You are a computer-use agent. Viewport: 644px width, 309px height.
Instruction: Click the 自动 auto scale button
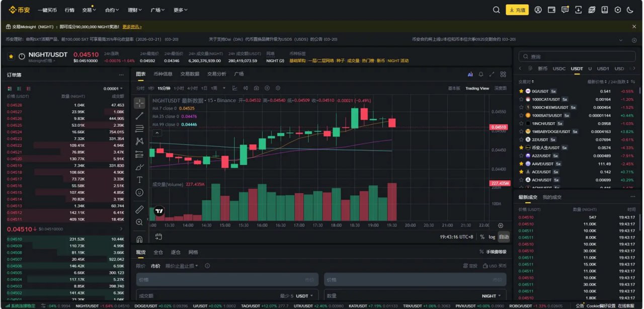point(504,237)
